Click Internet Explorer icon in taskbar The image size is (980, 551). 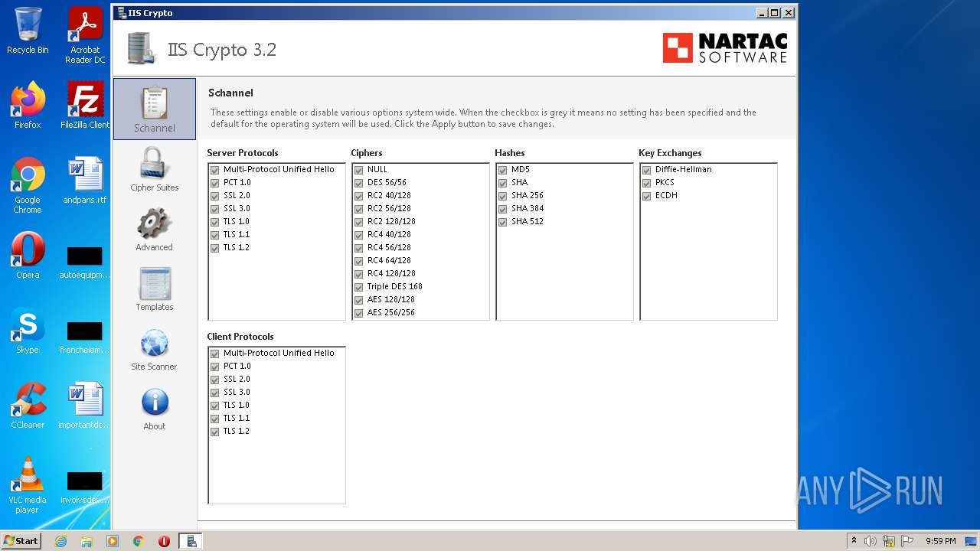click(60, 541)
